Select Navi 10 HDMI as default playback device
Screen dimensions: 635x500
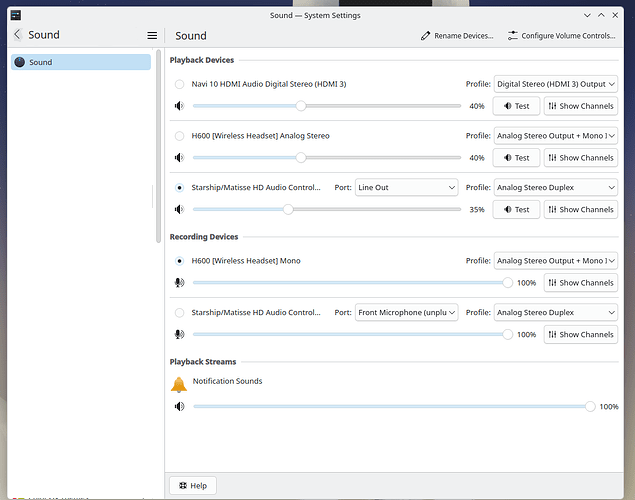[x=180, y=84]
